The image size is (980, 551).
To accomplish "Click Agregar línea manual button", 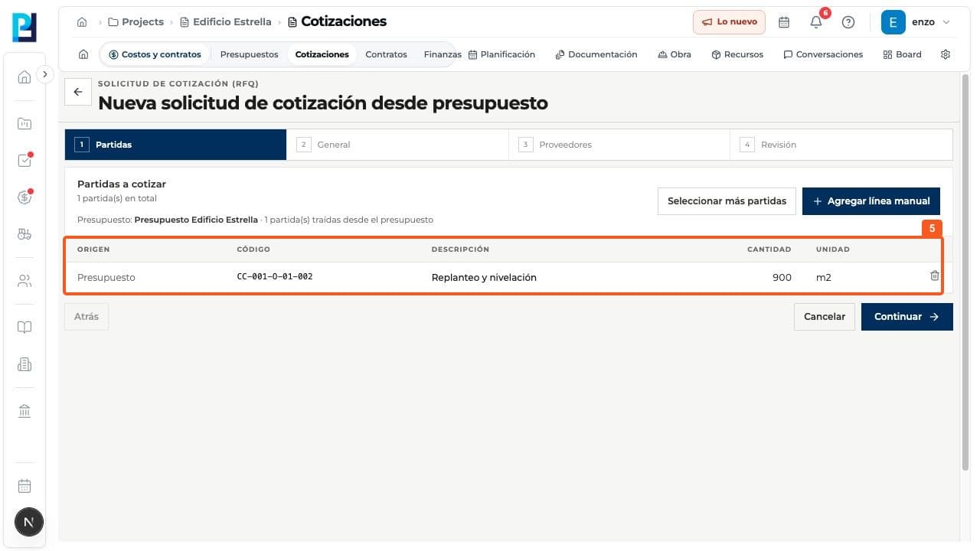I will [x=871, y=201].
